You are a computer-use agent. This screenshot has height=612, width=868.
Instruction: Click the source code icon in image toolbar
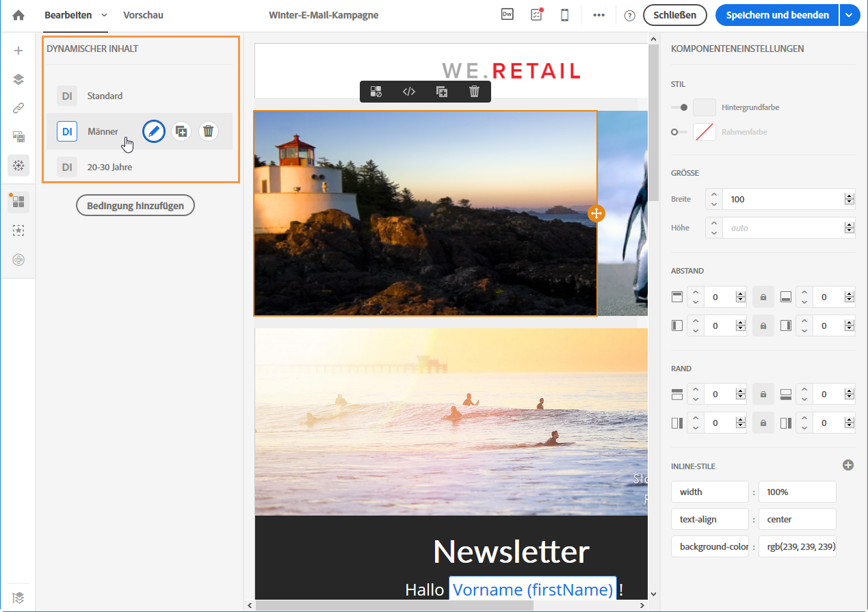[408, 92]
